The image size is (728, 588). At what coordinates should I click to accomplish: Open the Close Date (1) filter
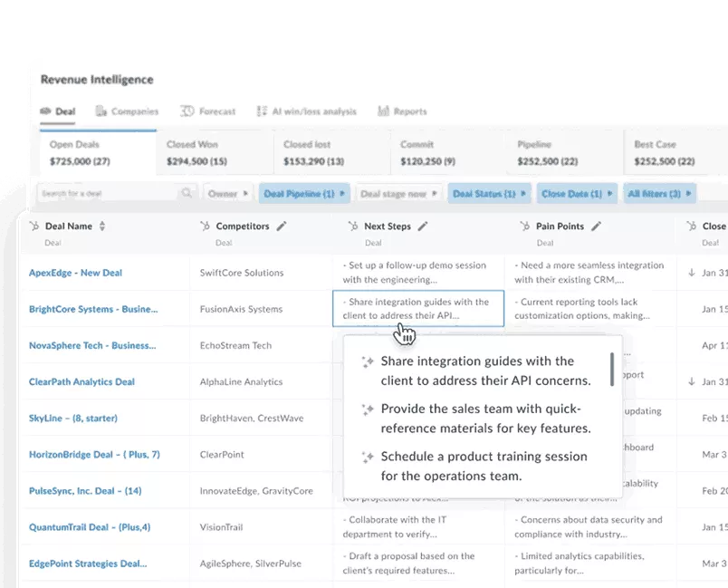click(577, 194)
